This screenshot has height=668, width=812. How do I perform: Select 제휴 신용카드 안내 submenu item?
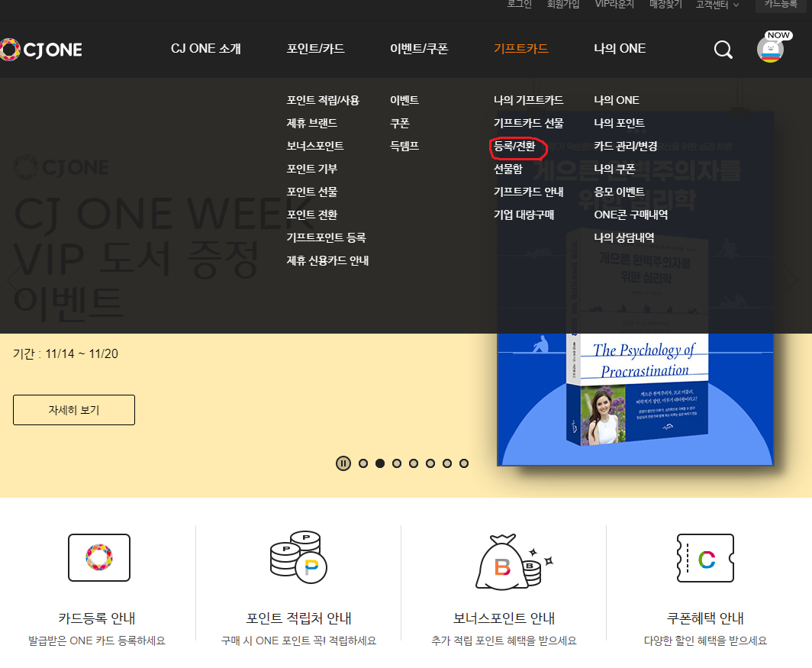(x=327, y=260)
